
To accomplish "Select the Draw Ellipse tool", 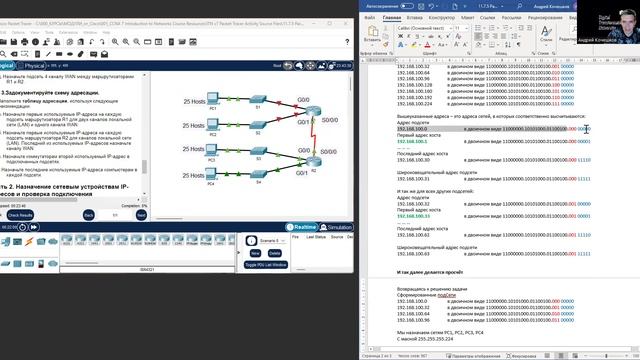I will (x=70, y=54).
